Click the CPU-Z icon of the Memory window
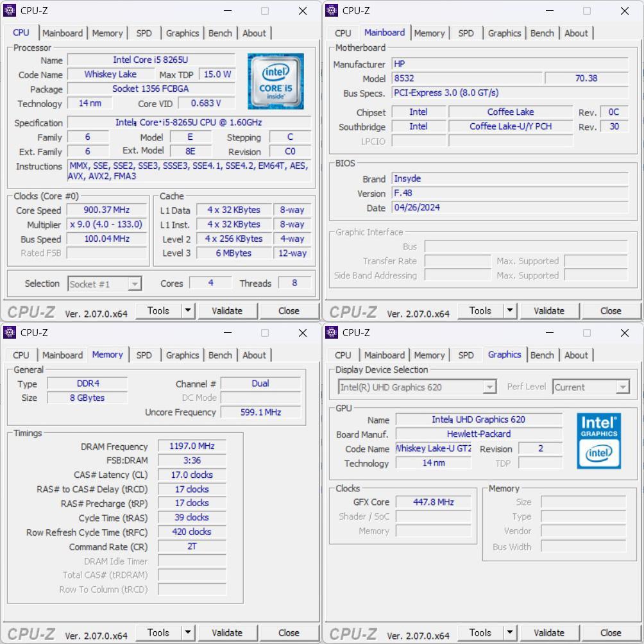The image size is (644, 644). click(x=10, y=333)
